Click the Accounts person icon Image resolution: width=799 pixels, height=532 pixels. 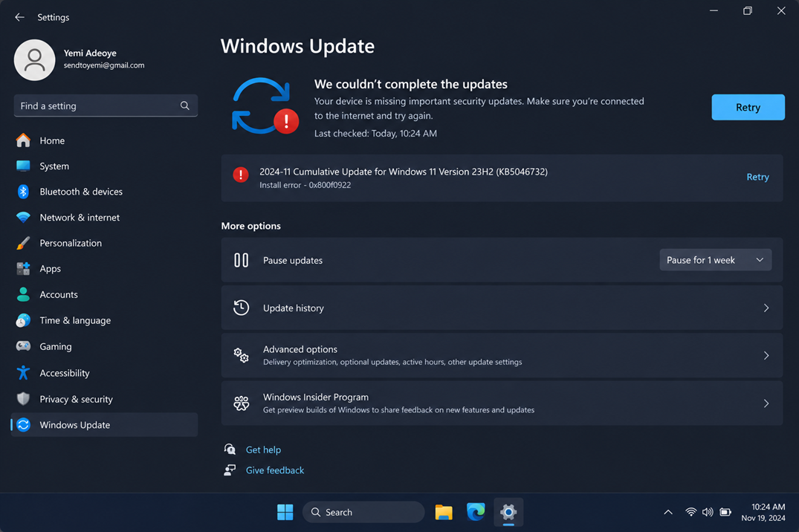pos(24,294)
